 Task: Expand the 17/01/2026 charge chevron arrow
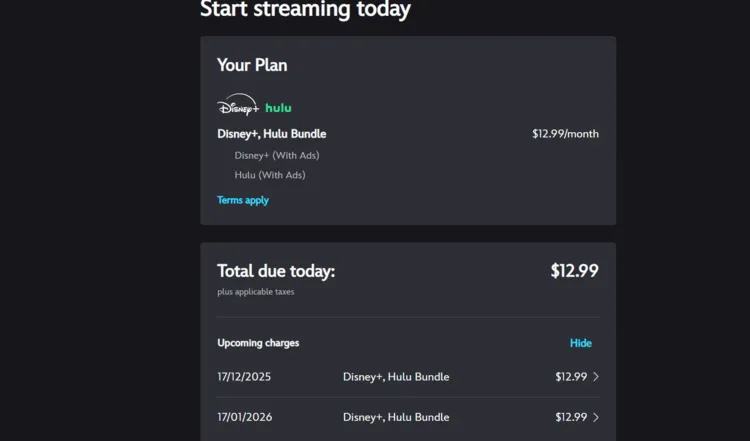point(596,417)
